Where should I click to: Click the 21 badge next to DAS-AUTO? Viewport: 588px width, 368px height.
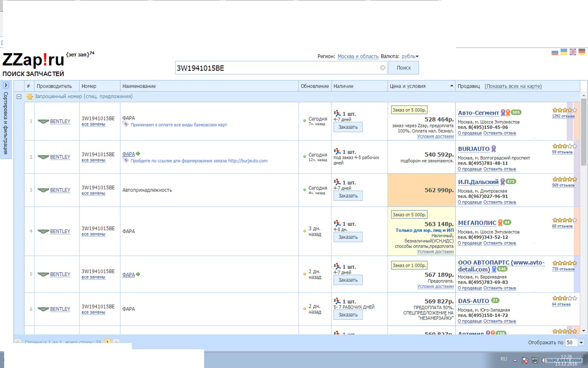495,301
